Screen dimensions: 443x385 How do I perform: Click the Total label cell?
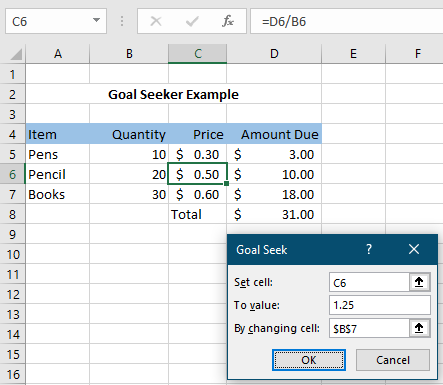(x=198, y=214)
